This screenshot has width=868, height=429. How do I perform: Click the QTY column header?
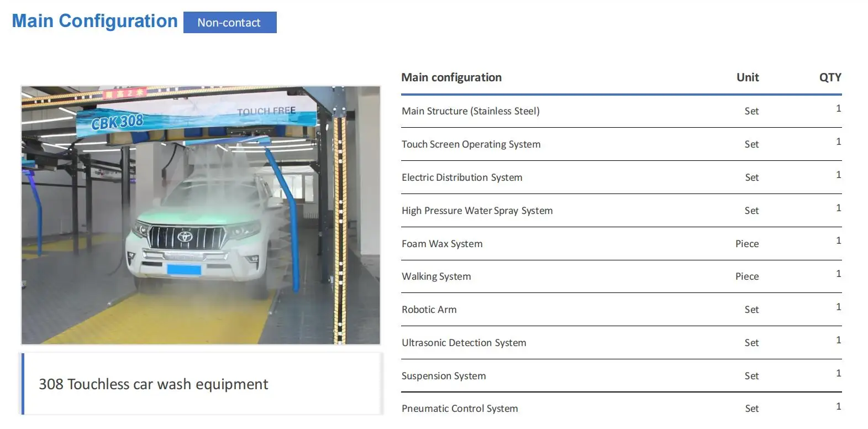point(830,77)
